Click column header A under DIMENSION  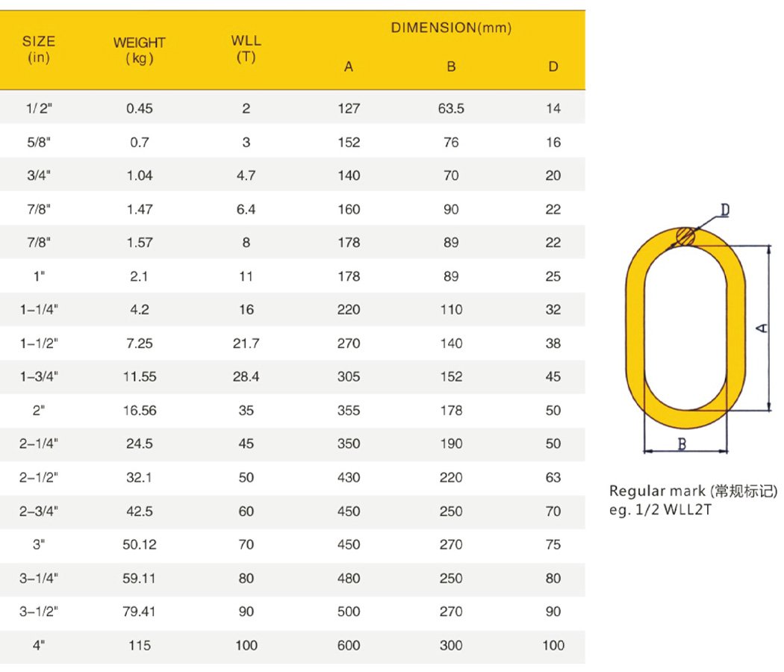click(x=349, y=66)
